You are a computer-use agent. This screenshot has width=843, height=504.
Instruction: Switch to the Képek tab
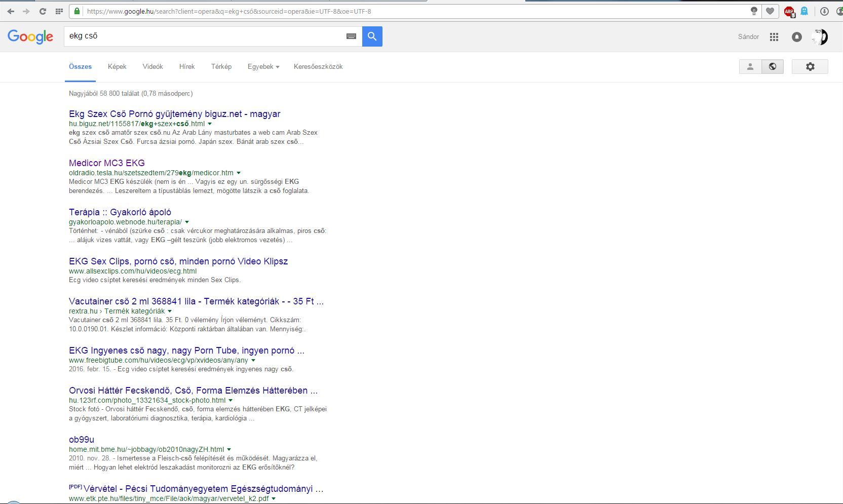pyautogui.click(x=117, y=66)
